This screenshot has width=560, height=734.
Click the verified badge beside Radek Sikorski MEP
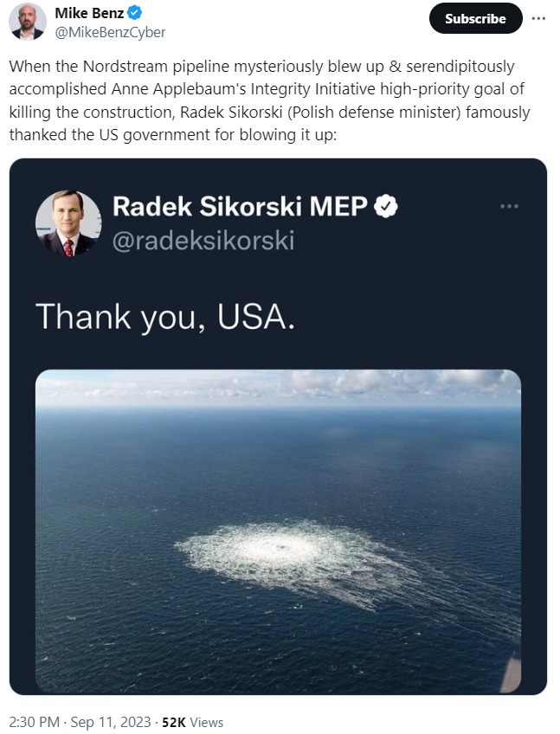pos(384,208)
